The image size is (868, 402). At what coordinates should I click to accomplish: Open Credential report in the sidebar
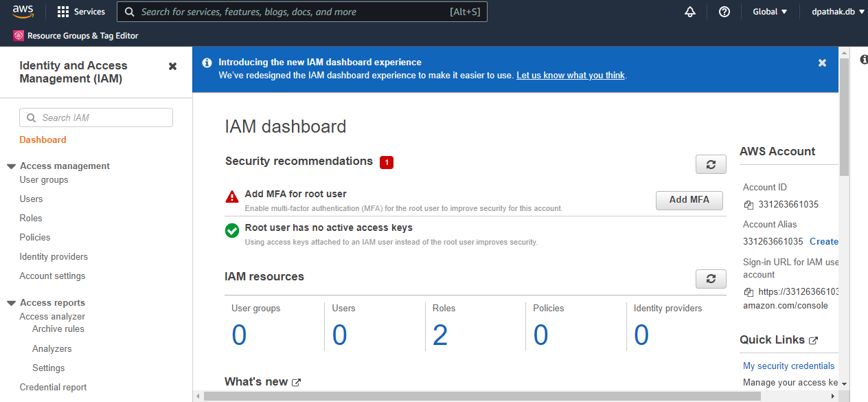pyautogui.click(x=53, y=387)
